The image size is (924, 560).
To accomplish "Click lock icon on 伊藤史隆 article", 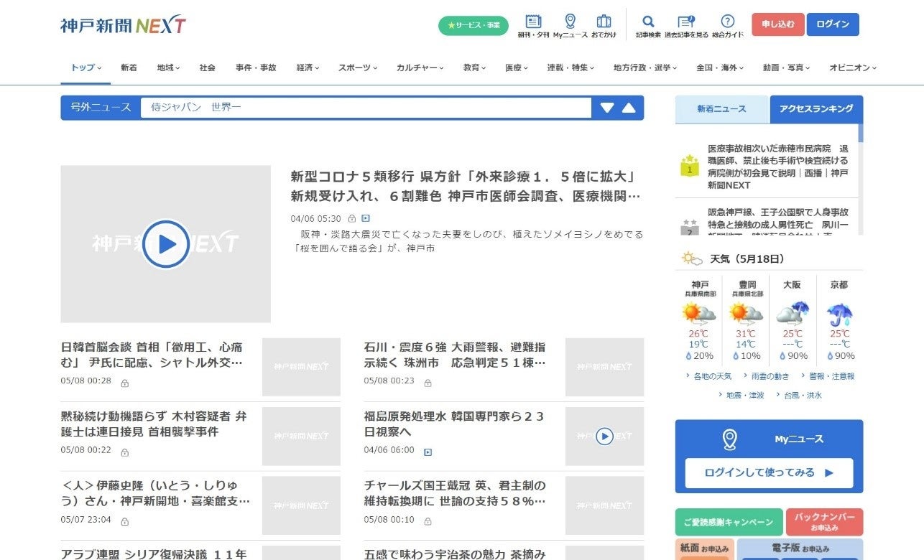I will (124, 522).
